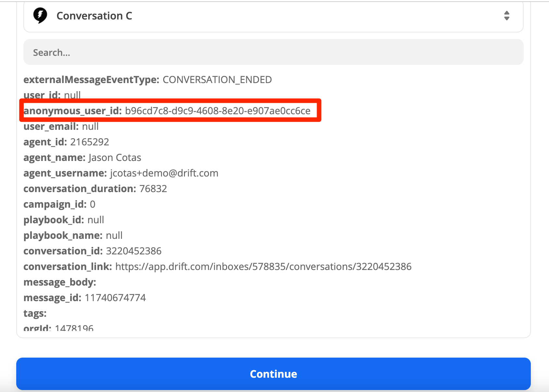Select the conversation_duration 76832 row
The image size is (549, 392).
[x=95, y=189]
